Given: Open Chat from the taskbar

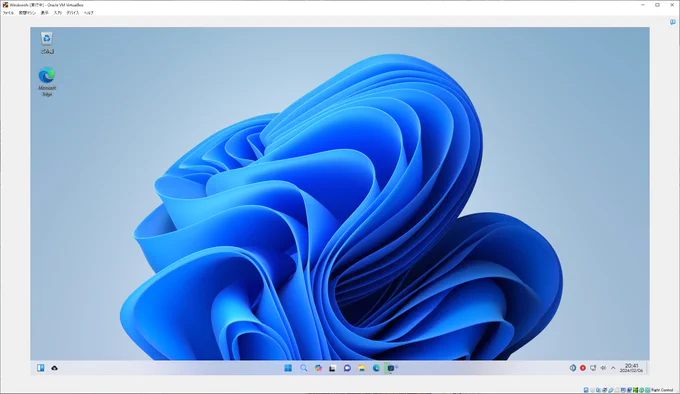Looking at the screenshot, I should tap(347, 368).
